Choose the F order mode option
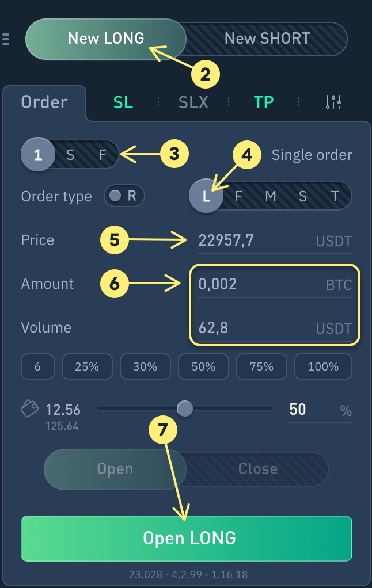 click(x=103, y=154)
